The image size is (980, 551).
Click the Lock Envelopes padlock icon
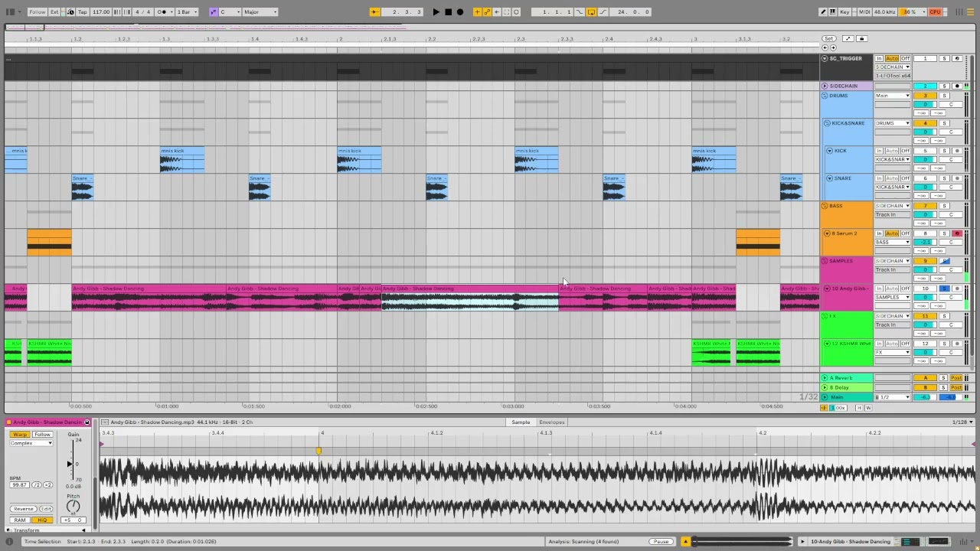pos(861,38)
